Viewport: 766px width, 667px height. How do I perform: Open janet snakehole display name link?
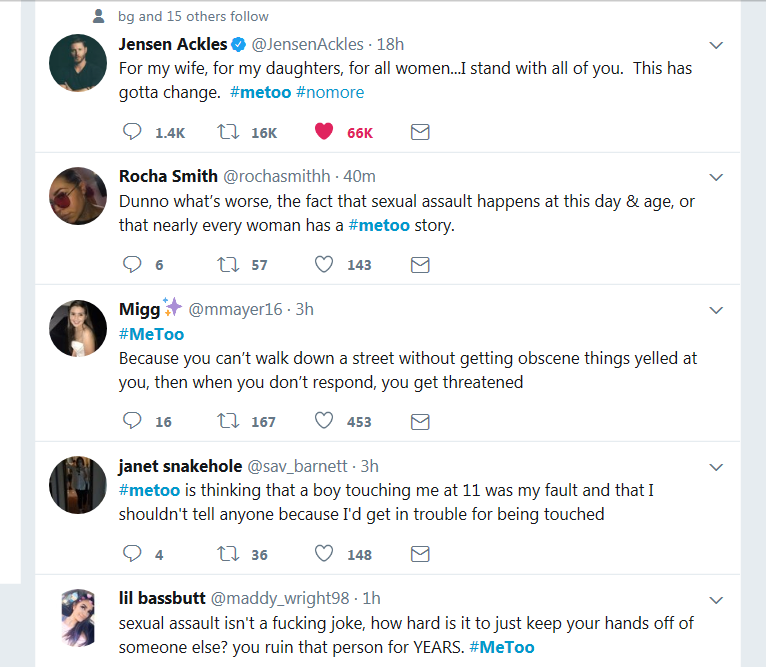tap(180, 466)
